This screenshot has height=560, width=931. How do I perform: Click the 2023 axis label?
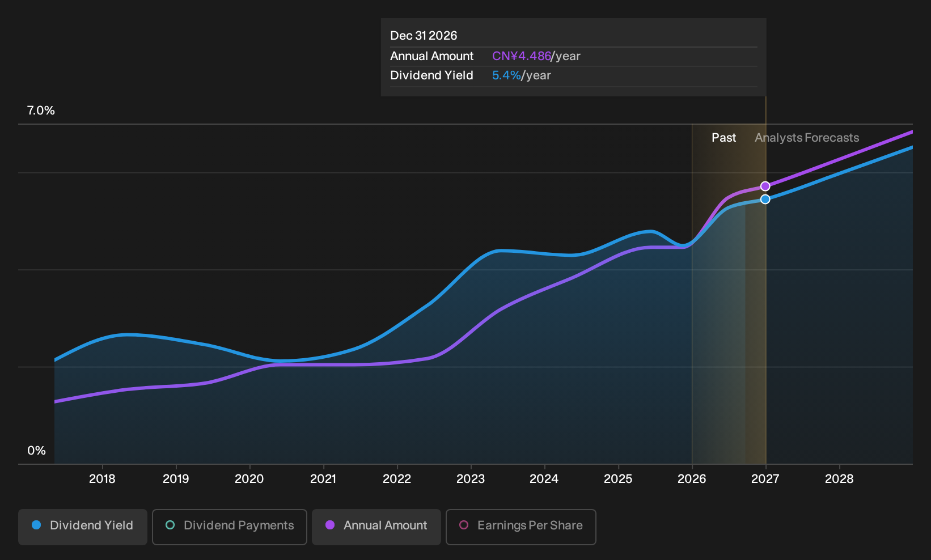click(471, 479)
